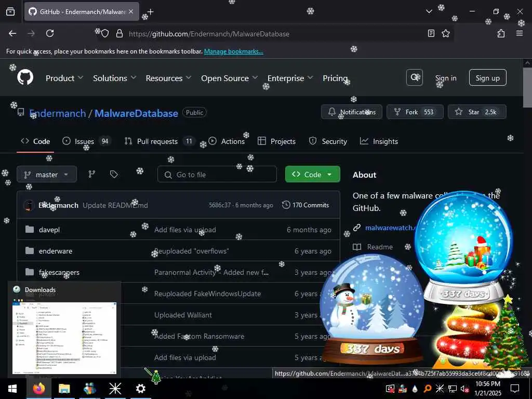
Task: Open the MalwareDatabase repository link
Action: click(136, 113)
